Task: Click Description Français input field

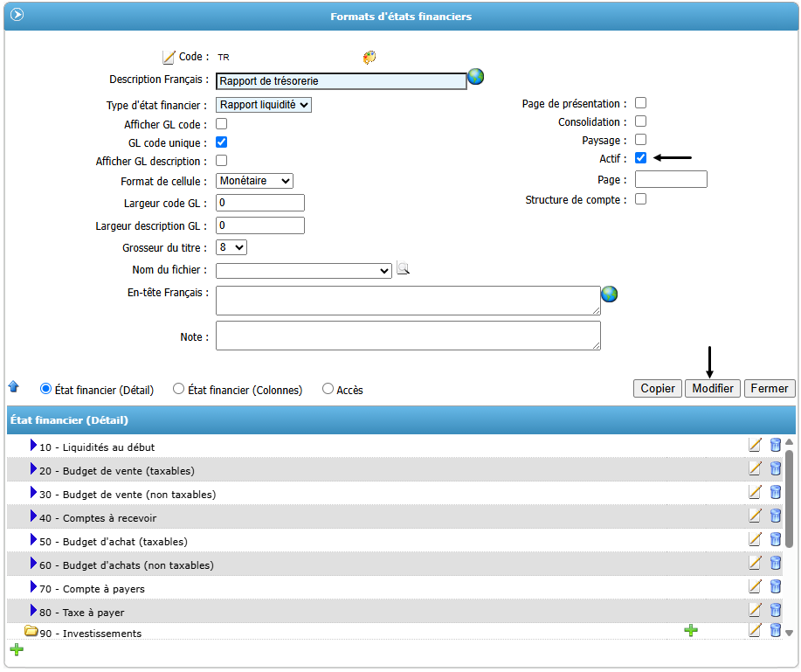Action: pos(342,81)
